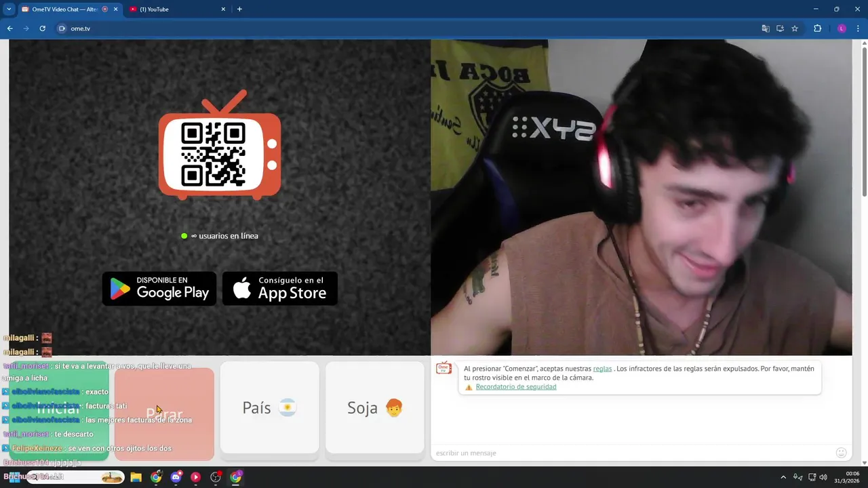The width and height of the screenshot is (868, 488).
Task: Open the Google Play download badge
Action: 159,289
